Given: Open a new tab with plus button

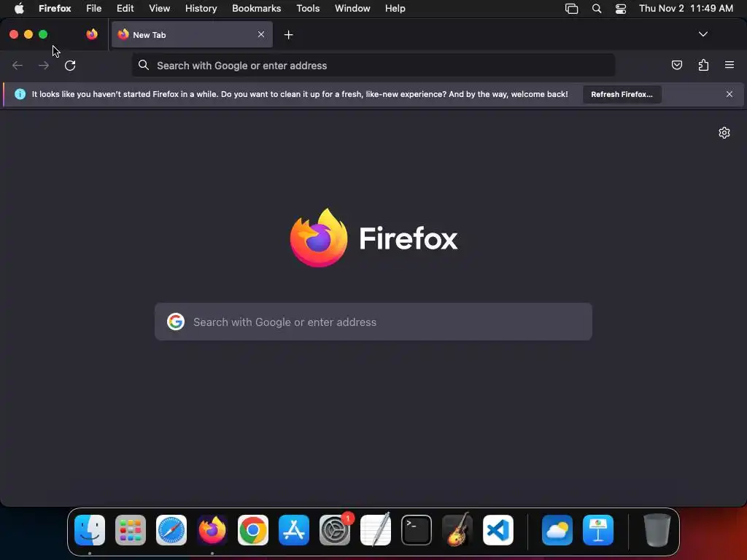Looking at the screenshot, I should click(288, 35).
